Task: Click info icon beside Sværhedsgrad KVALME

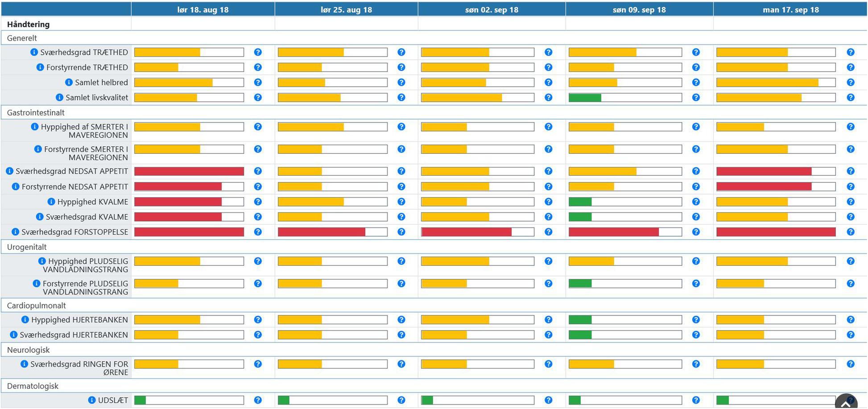Action: point(40,217)
